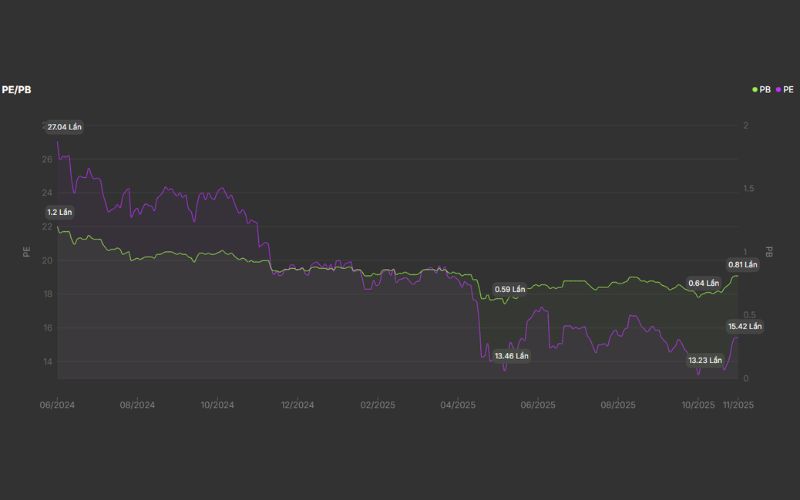800x500 pixels.
Task: Click the 0.59 Lần PB label
Action: point(509,289)
